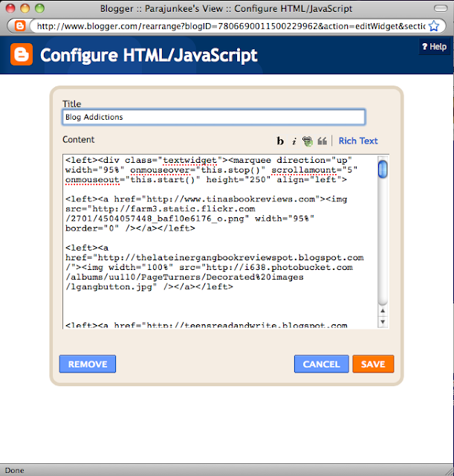
Task: Click the 'Title' label
Action: point(72,104)
